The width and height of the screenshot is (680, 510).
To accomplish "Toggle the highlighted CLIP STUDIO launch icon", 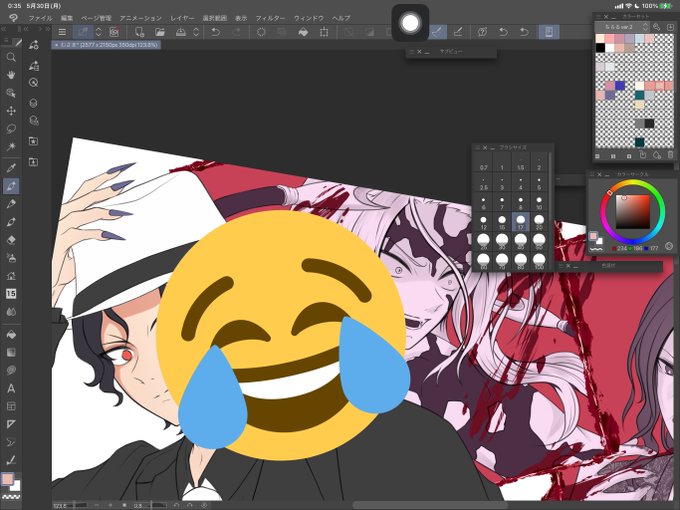I will point(83,32).
